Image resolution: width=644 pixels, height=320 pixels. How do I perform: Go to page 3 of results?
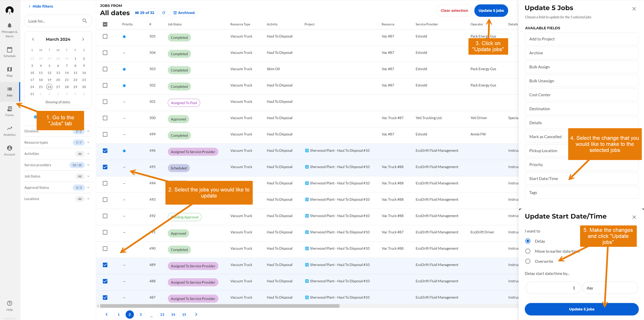click(x=141, y=314)
